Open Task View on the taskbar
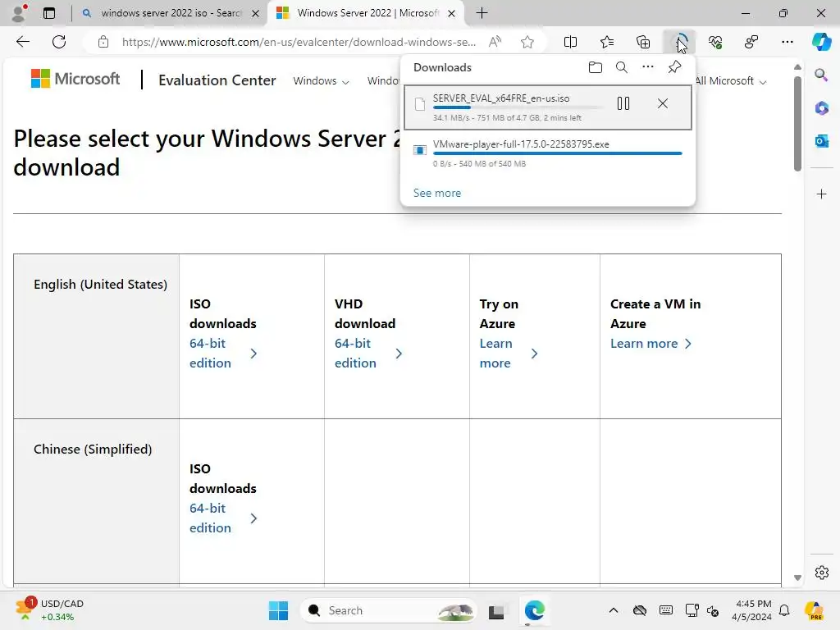 pos(496,610)
